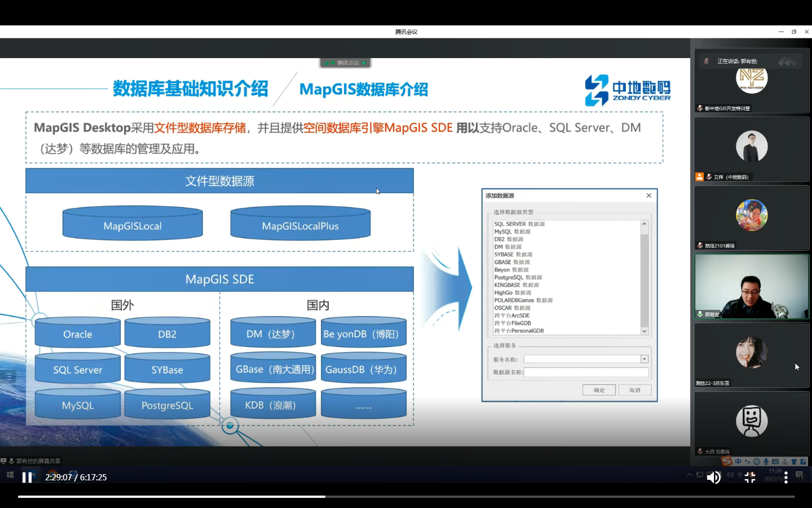Select 测绘22-3苏东雪's avatar tile
Viewport: 812px width, 508px height.
tap(752, 352)
